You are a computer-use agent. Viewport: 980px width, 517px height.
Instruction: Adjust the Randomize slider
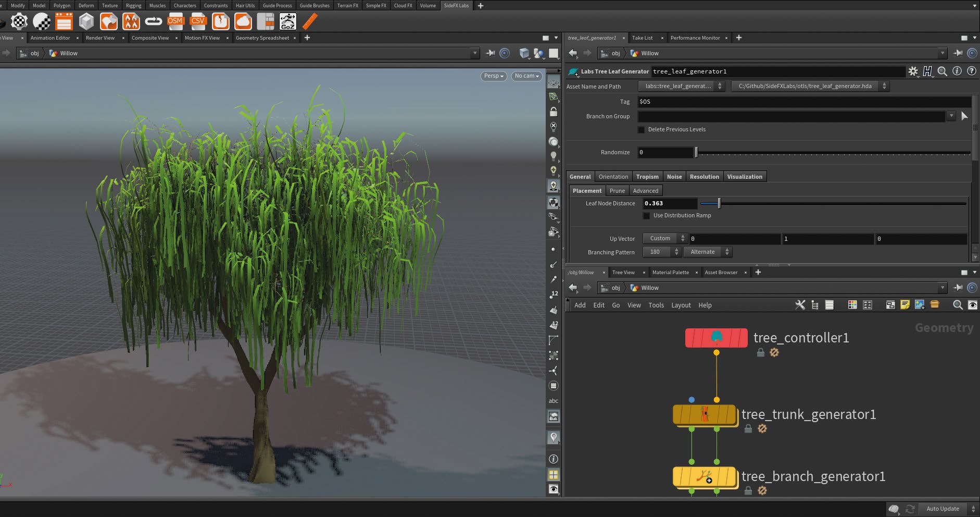833,152
